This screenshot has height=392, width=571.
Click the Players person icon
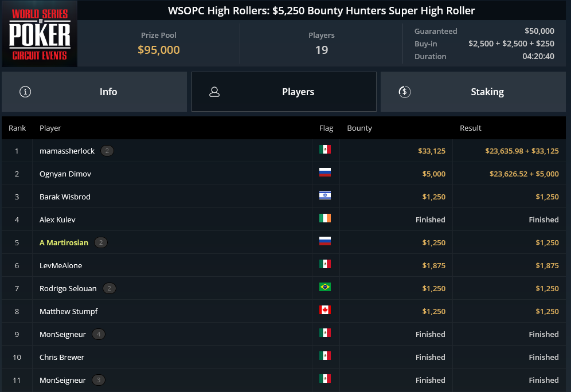click(x=214, y=92)
